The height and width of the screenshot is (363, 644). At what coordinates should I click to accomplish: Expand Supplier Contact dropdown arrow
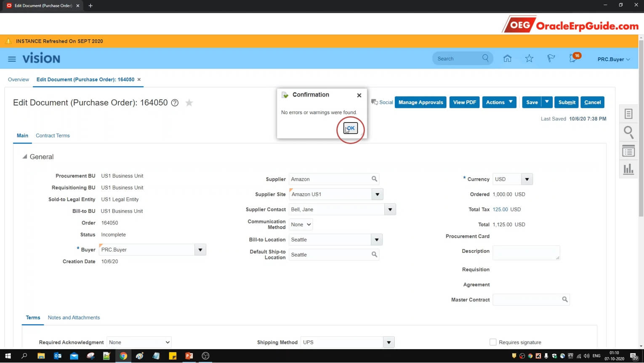[x=390, y=209]
